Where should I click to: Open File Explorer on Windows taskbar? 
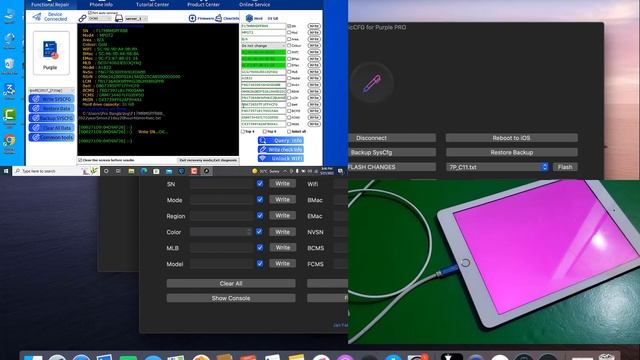coord(131,171)
